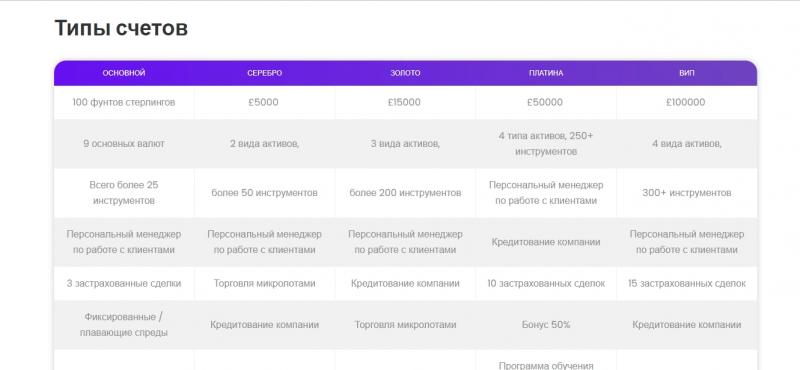Screen dimensions: 800x370
Task: Click the 10 застрахованных сделок cell
Action: pos(546,283)
